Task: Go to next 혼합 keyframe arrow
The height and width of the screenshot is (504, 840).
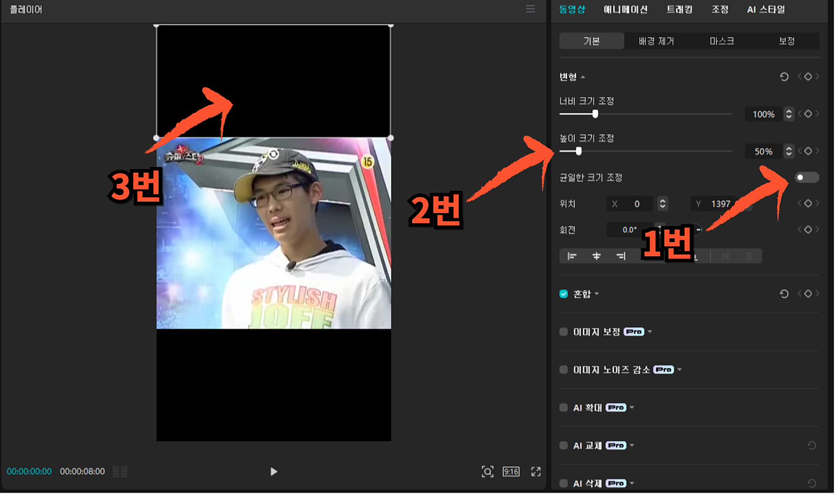Action: 817,294
